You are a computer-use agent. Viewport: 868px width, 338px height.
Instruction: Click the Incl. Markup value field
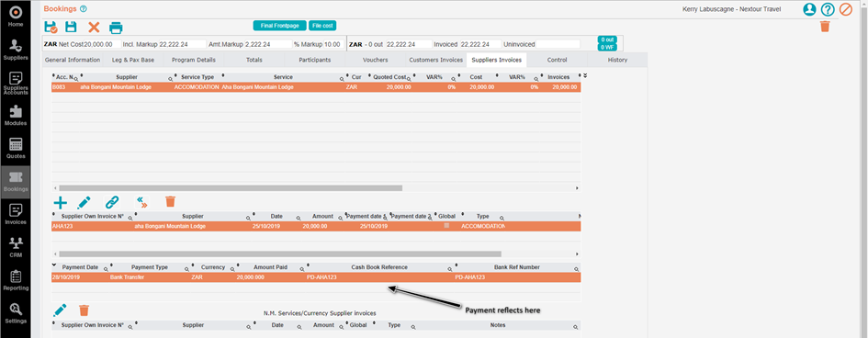182,44
